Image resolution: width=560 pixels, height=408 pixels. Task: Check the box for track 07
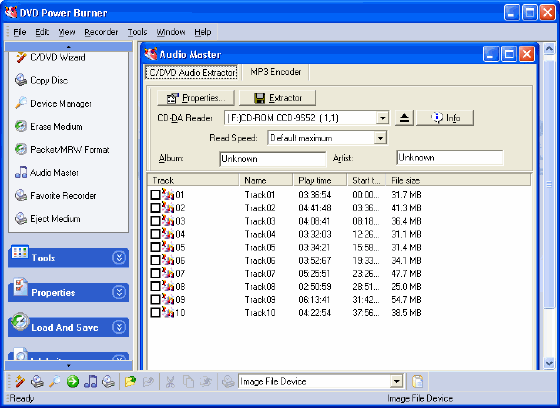pyautogui.click(x=155, y=273)
